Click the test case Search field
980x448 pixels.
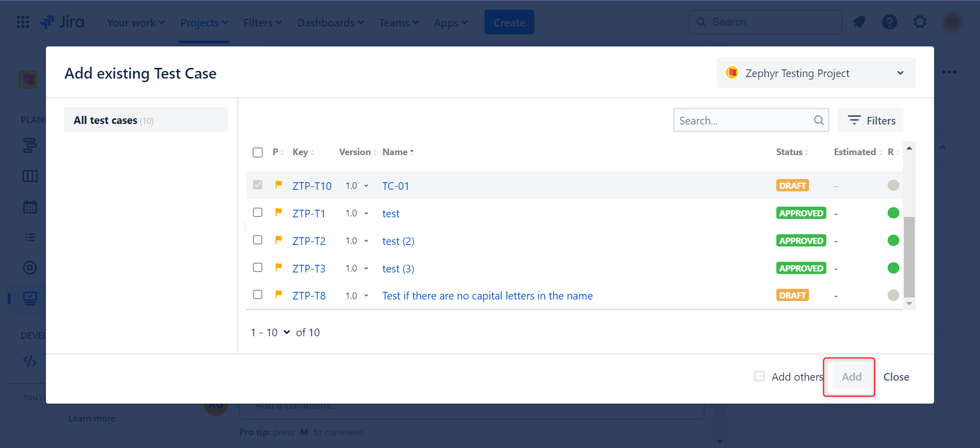tap(743, 120)
